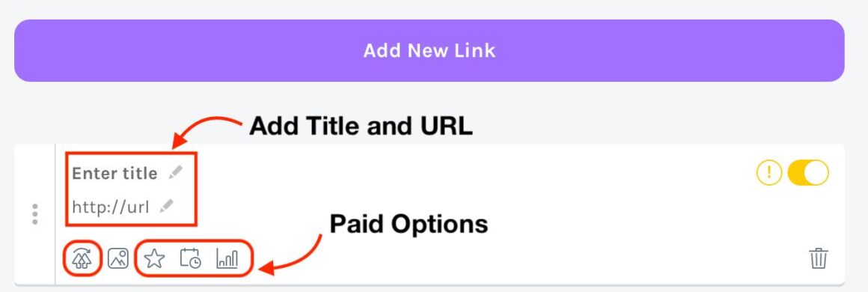
Task: Open the upward-arrows link forwarding icon
Action: point(82,258)
